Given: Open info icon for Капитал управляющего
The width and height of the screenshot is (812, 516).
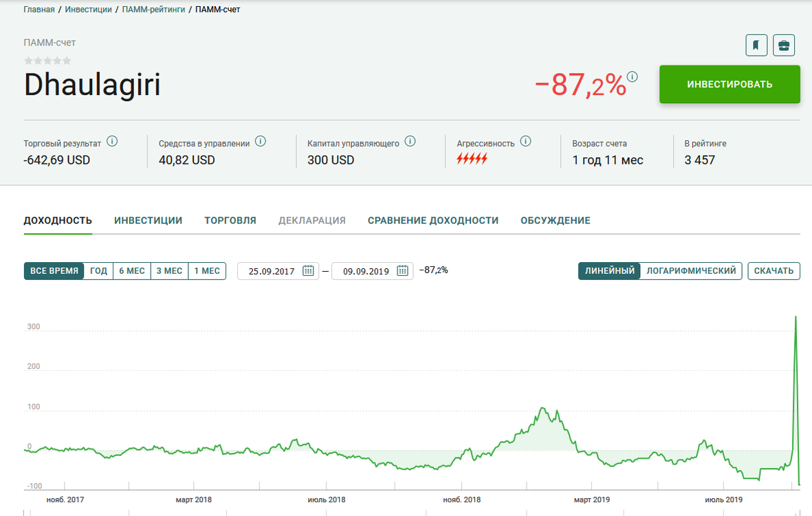Looking at the screenshot, I should point(410,141).
